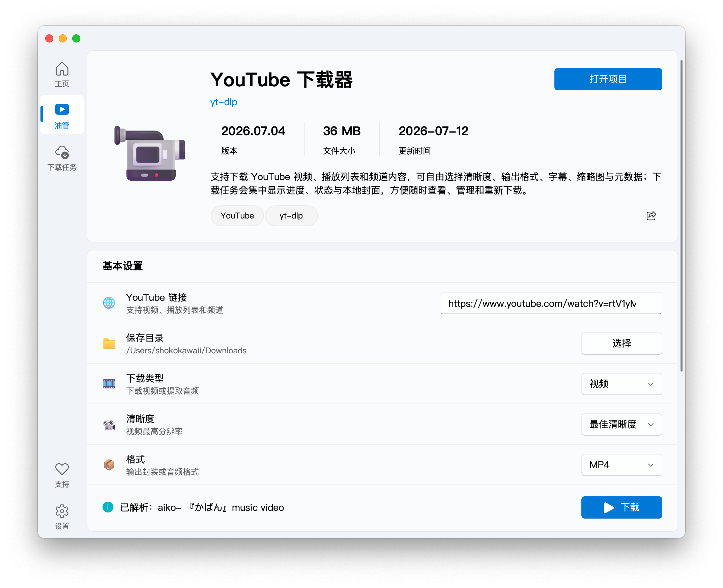Viewport: 723px width, 588px height.
Task: Click the share icon in the header card
Action: pos(651,216)
